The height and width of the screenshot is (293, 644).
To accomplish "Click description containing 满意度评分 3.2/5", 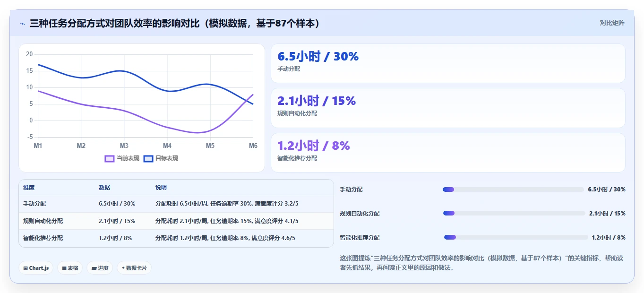I will (x=227, y=204).
